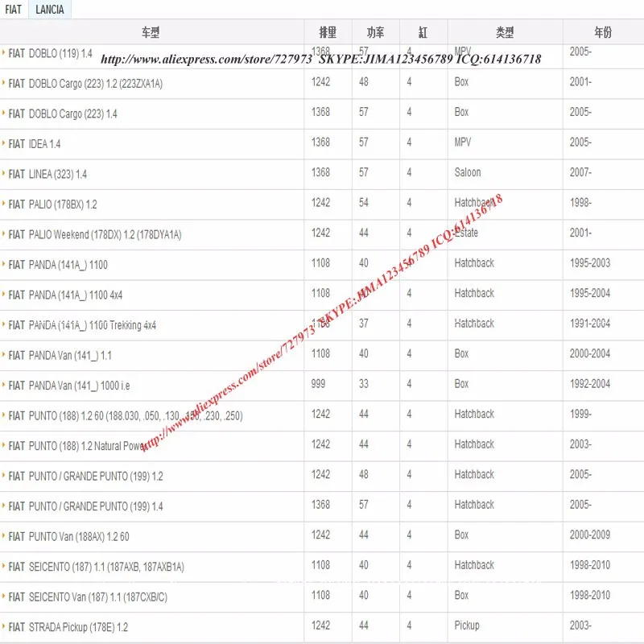Open FIAT PANDA Van (141_) 1000 i.e link
The width and height of the screenshot is (644, 644).
69,386
